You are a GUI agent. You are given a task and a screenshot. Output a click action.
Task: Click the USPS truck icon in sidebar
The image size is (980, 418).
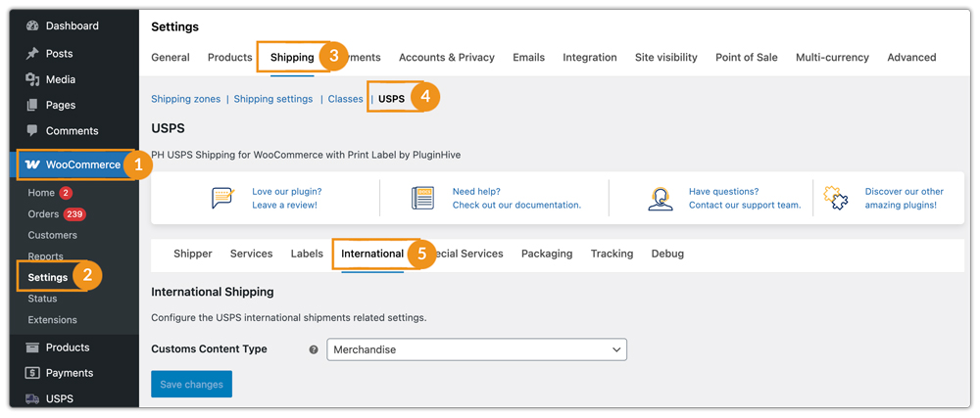pos(32,398)
